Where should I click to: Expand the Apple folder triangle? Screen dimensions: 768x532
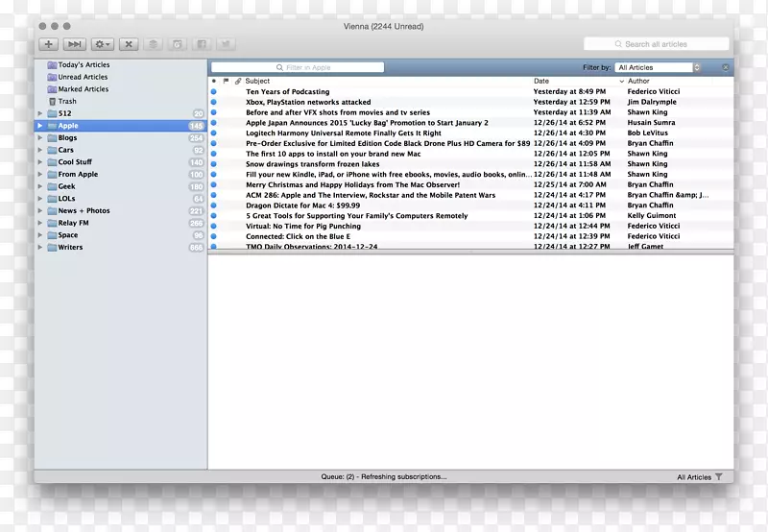tap(40, 126)
